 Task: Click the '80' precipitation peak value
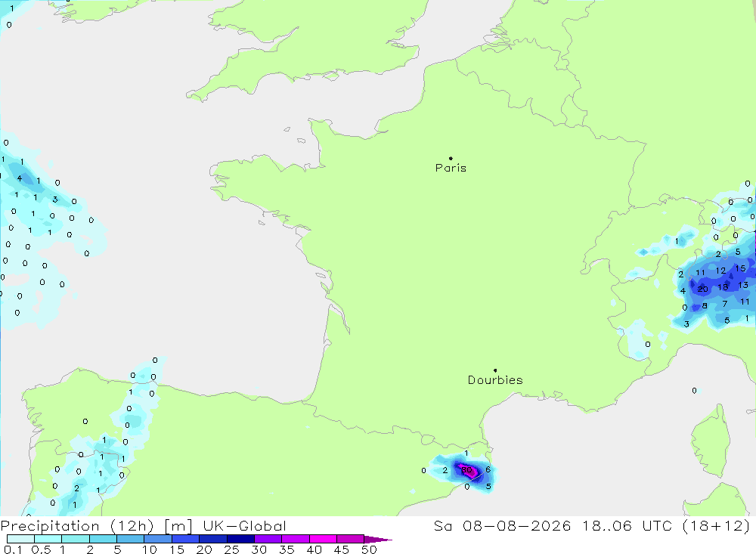(466, 469)
